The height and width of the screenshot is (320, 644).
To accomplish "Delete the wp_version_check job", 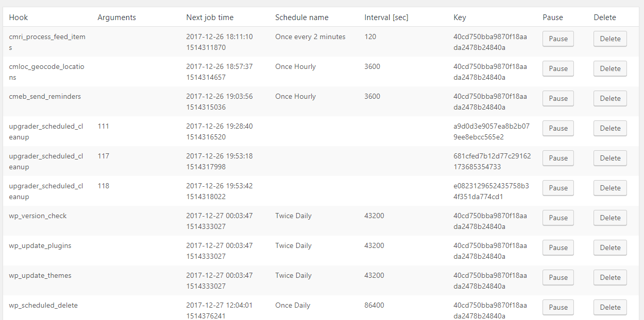I will [610, 218].
